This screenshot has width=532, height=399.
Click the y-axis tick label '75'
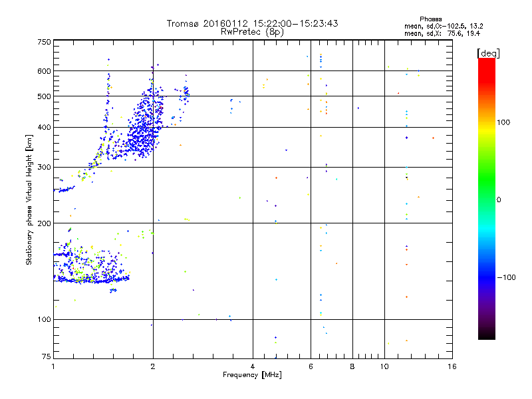click(x=47, y=356)
